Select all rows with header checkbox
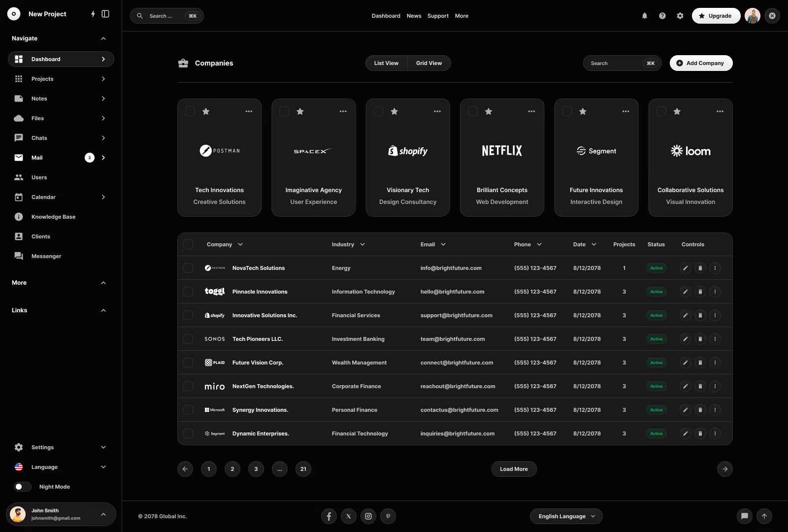The width and height of the screenshot is (788, 532). coord(188,244)
